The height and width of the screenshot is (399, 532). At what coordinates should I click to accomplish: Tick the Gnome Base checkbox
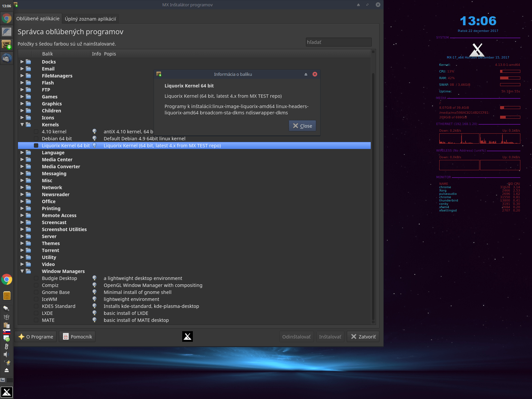36,292
